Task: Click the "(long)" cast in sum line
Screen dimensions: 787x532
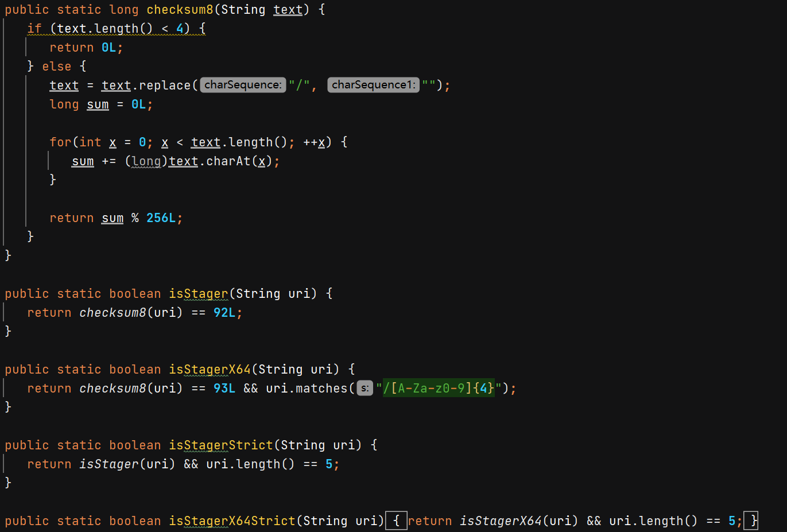Action: pyautogui.click(x=146, y=161)
